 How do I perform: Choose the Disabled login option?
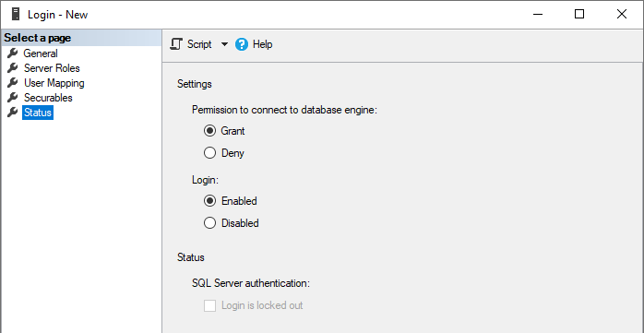tap(209, 223)
